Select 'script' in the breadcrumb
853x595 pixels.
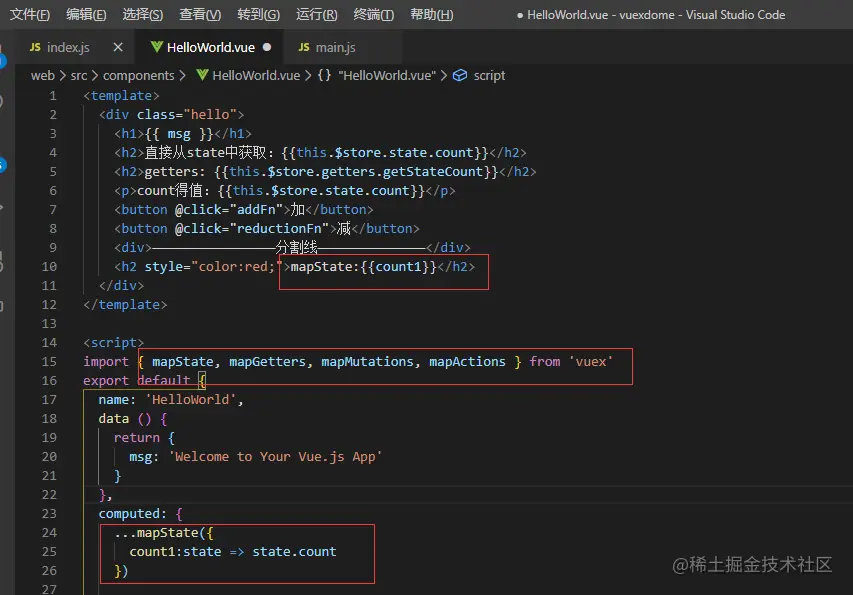(x=489, y=76)
